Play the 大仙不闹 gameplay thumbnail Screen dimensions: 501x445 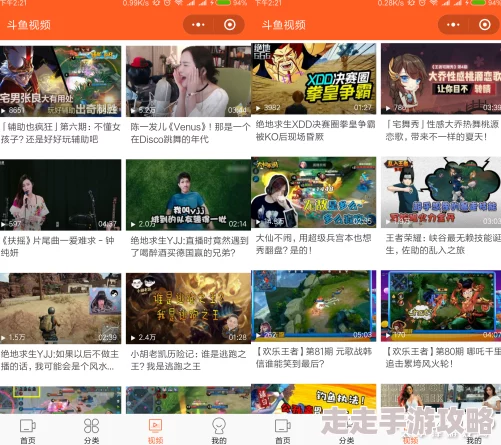coord(314,192)
